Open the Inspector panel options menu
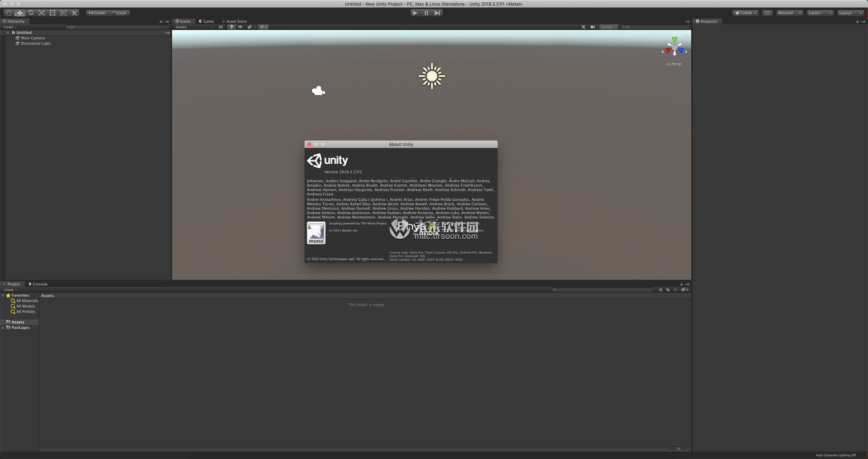 (x=863, y=22)
